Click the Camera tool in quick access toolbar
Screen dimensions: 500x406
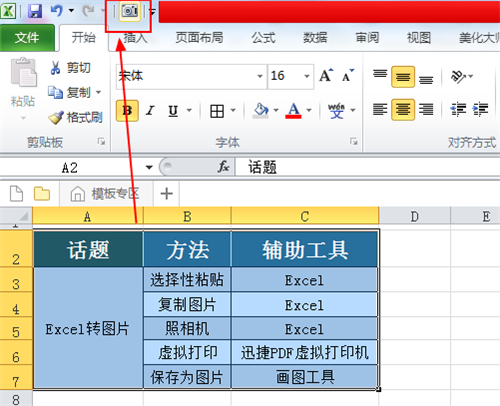[x=130, y=11]
